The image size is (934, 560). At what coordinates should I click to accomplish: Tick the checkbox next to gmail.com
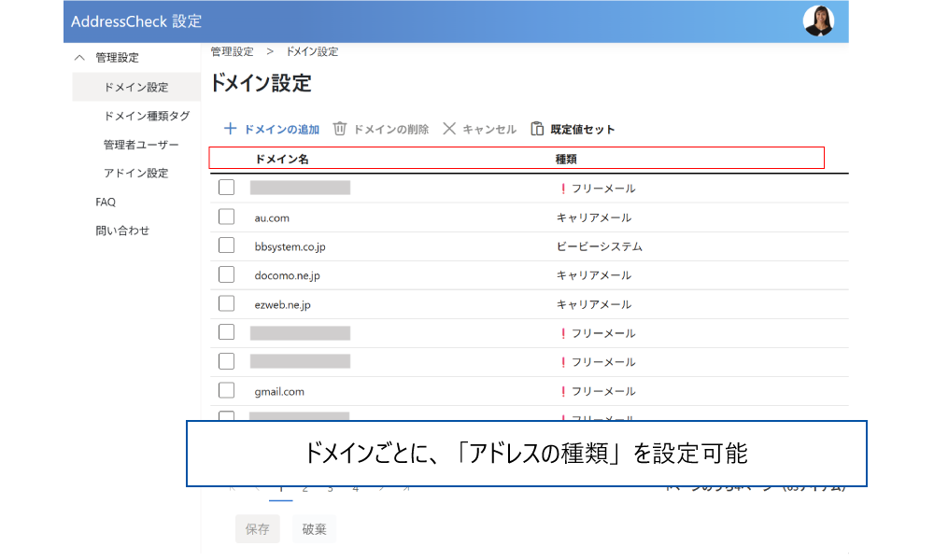[x=226, y=391]
